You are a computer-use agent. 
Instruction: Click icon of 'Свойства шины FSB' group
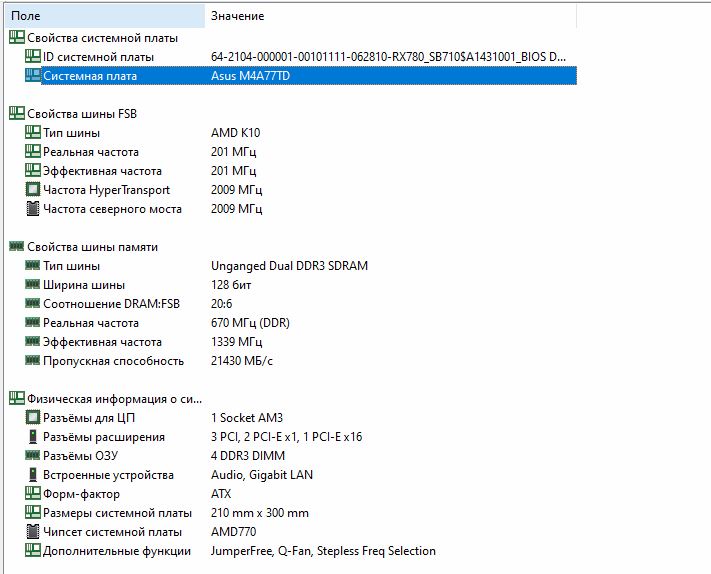17,113
